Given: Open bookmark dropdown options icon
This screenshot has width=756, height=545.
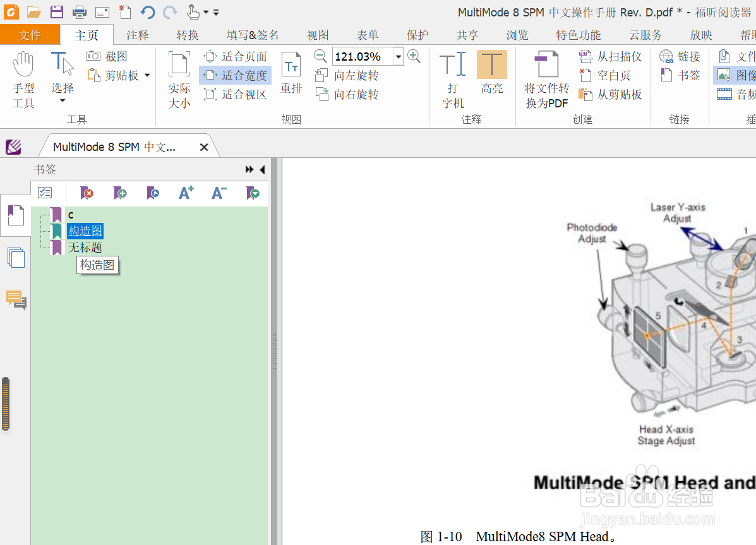Looking at the screenshot, I should (x=253, y=193).
